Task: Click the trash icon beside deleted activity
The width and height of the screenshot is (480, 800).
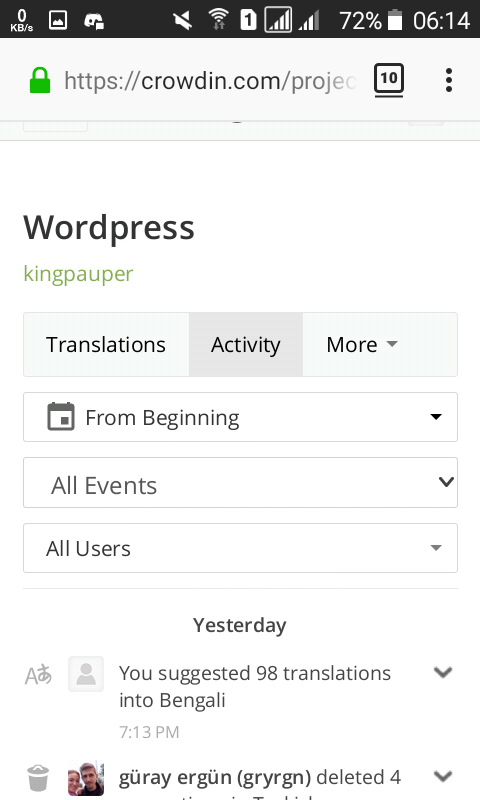Action: point(38,778)
